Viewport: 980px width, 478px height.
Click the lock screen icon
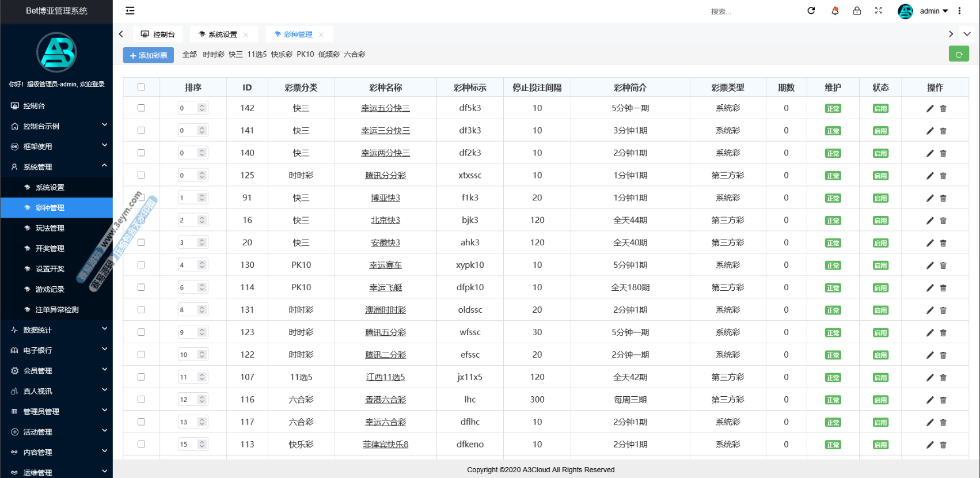click(x=857, y=10)
